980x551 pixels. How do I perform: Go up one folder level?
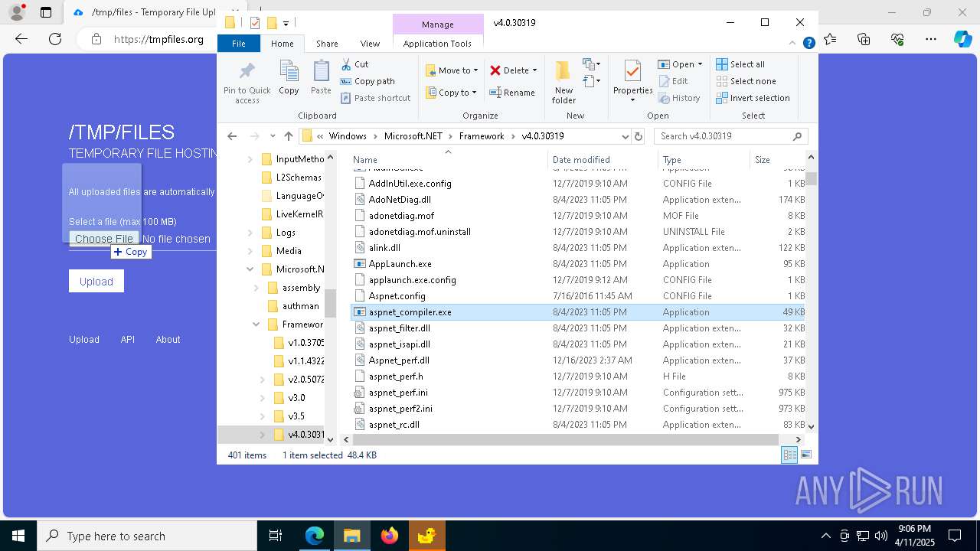288,136
